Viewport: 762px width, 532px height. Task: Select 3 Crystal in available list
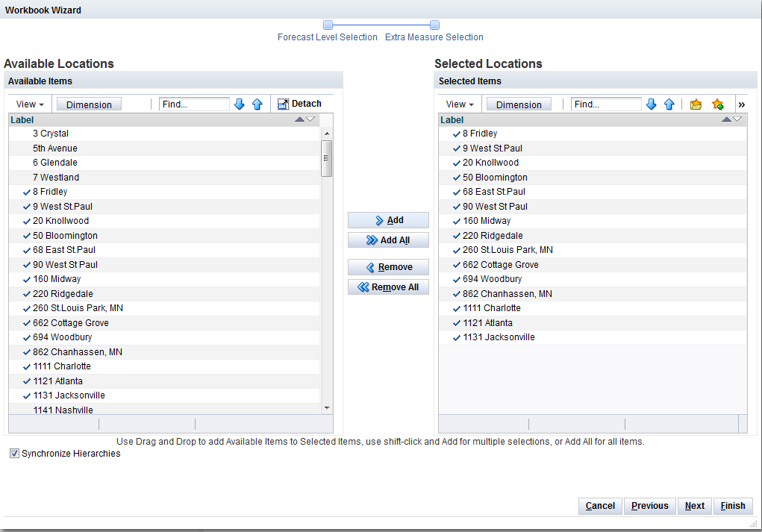click(164, 134)
